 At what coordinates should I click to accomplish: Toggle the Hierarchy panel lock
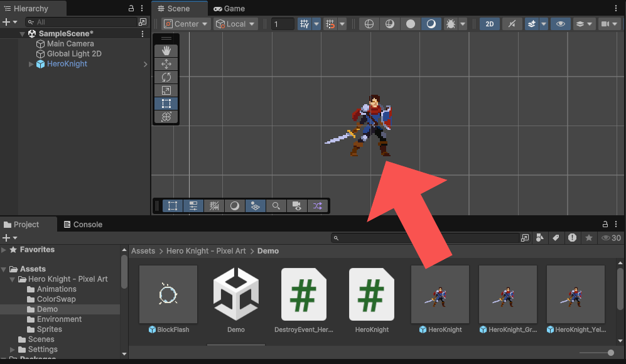(x=131, y=8)
